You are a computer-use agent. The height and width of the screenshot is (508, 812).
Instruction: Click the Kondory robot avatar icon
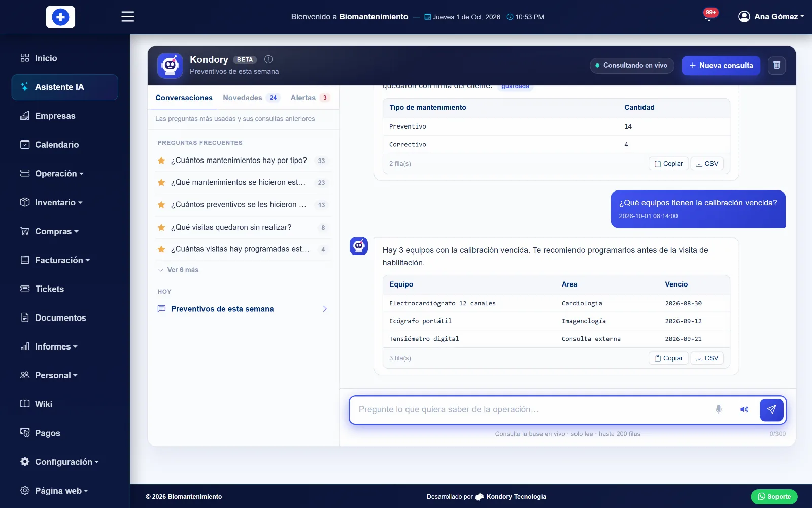pyautogui.click(x=170, y=66)
